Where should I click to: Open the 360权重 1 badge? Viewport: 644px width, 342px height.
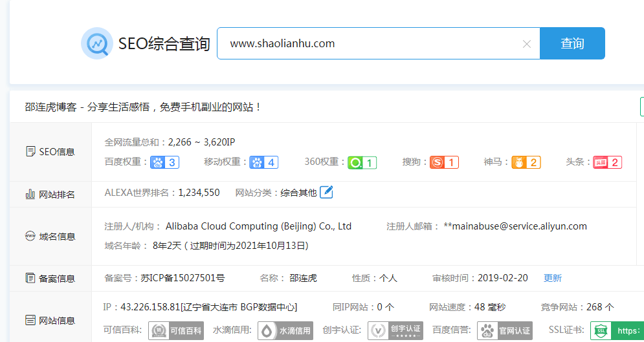coord(362,163)
